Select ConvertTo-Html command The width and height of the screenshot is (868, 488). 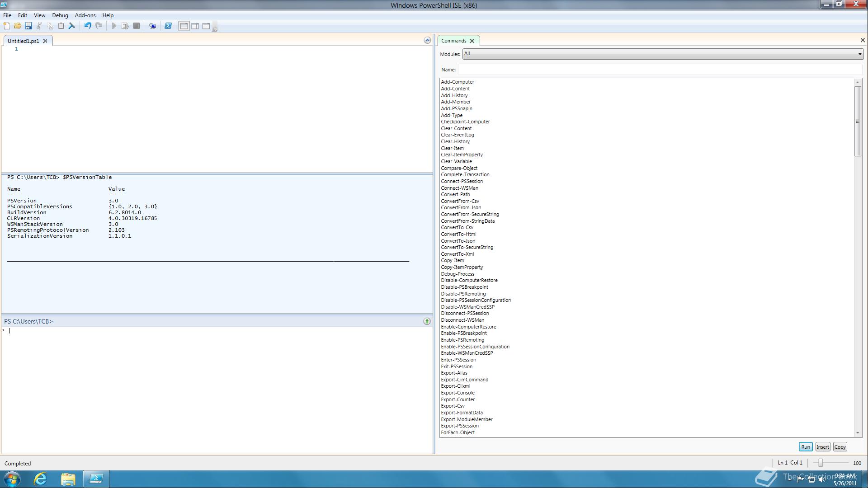point(458,234)
